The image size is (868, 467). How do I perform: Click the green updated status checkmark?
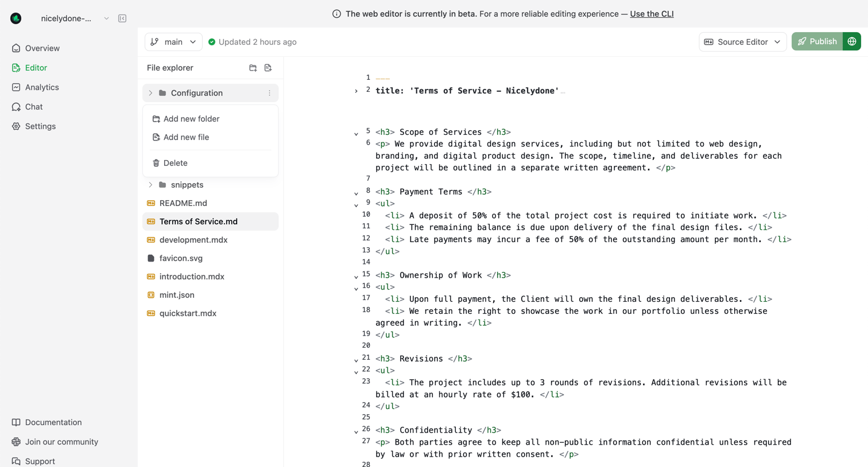[x=212, y=42]
